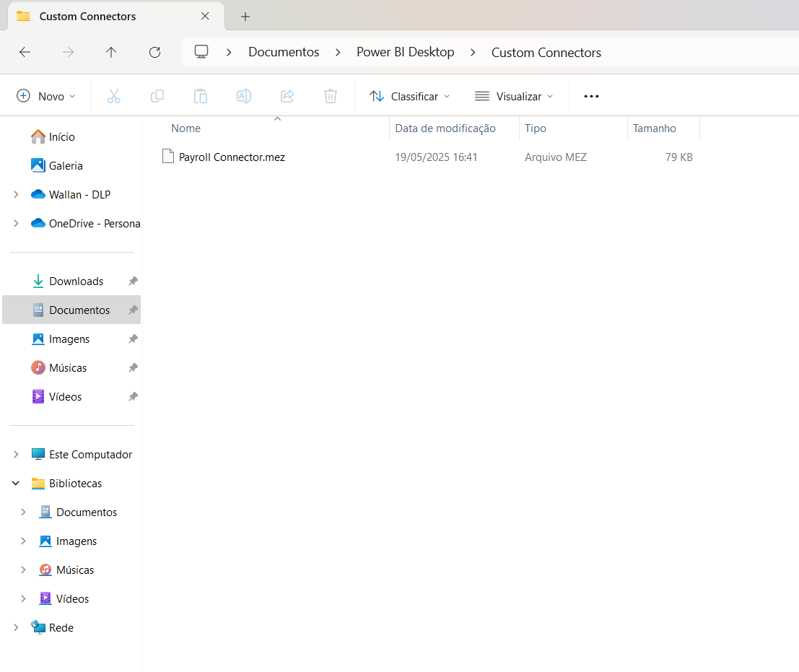Navigate back with the left arrow

pos(25,52)
